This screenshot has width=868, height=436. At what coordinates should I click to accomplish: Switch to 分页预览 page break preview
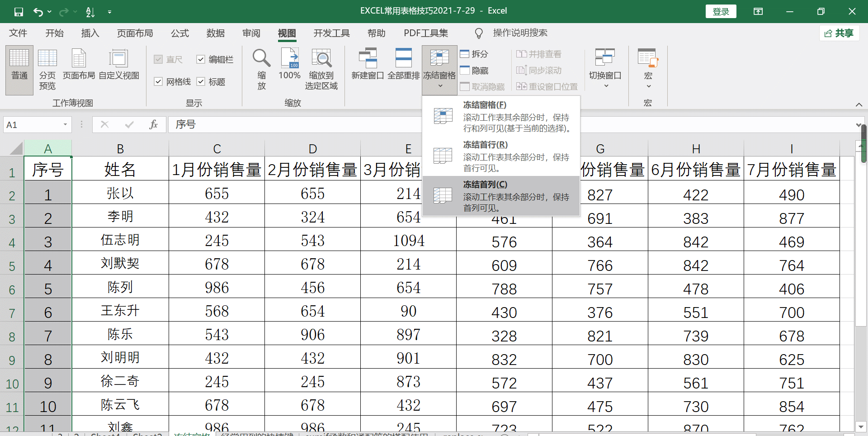click(47, 70)
